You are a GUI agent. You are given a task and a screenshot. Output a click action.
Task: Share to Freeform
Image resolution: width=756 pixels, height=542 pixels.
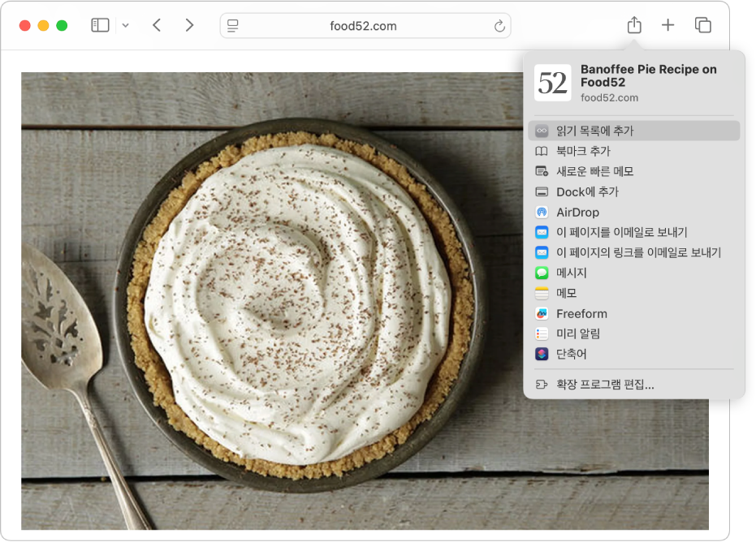(x=633, y=314)
